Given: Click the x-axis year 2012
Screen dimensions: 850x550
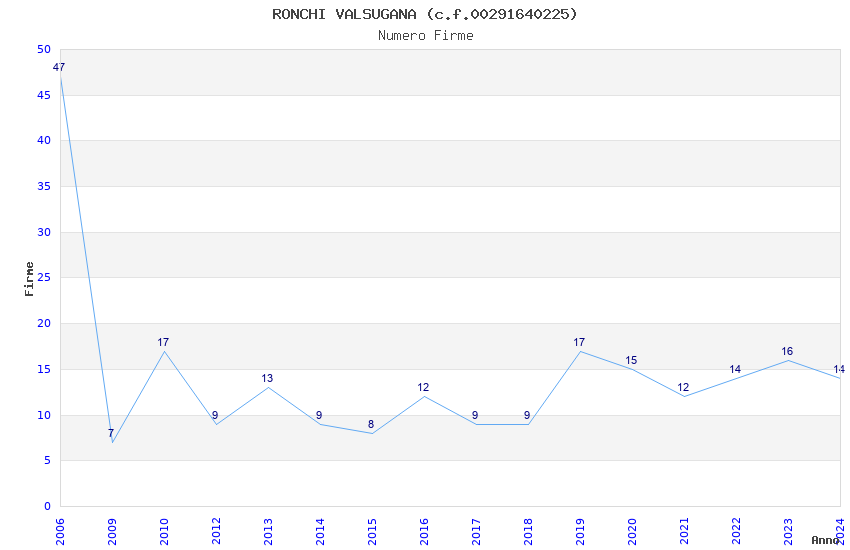Looking at the screenshot, I should pyautogui.click(x=216, y=531).
